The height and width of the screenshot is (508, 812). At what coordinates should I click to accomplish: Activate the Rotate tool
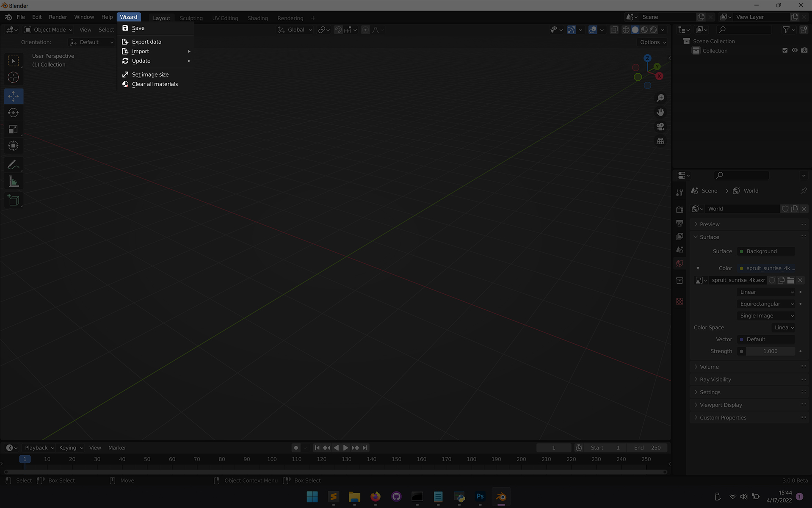(14, 113)
